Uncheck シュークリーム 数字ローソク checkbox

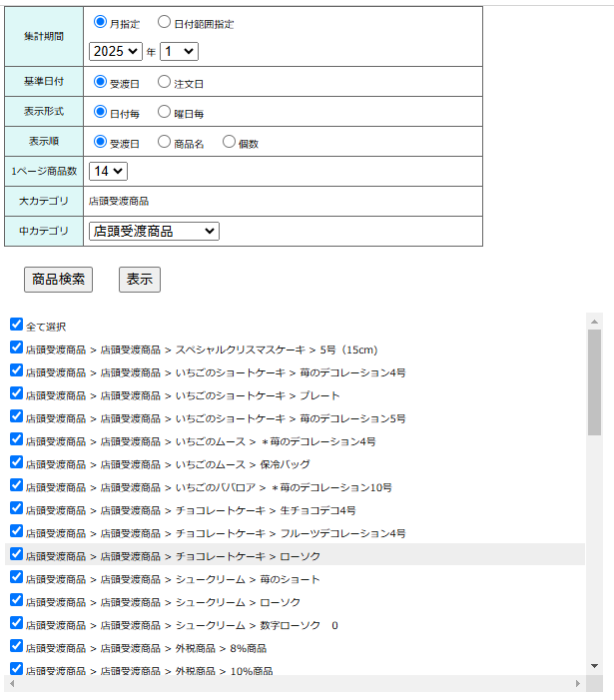[x=16, y=623]
